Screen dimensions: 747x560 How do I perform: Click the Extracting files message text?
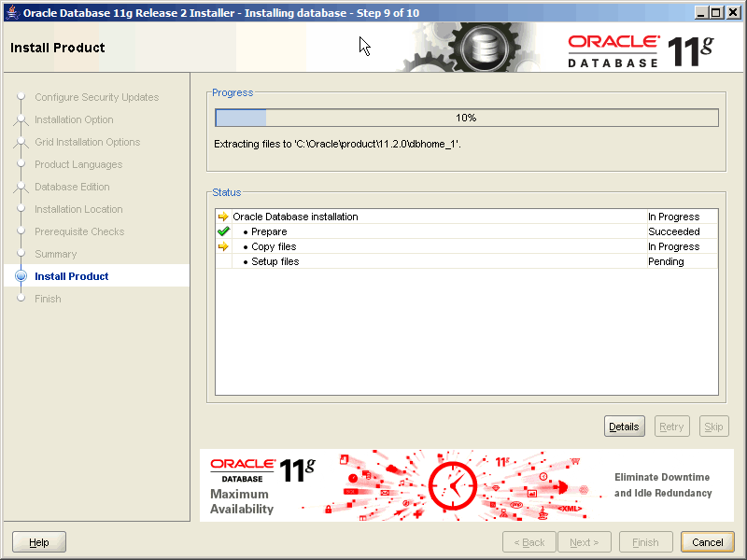(337, 144)
